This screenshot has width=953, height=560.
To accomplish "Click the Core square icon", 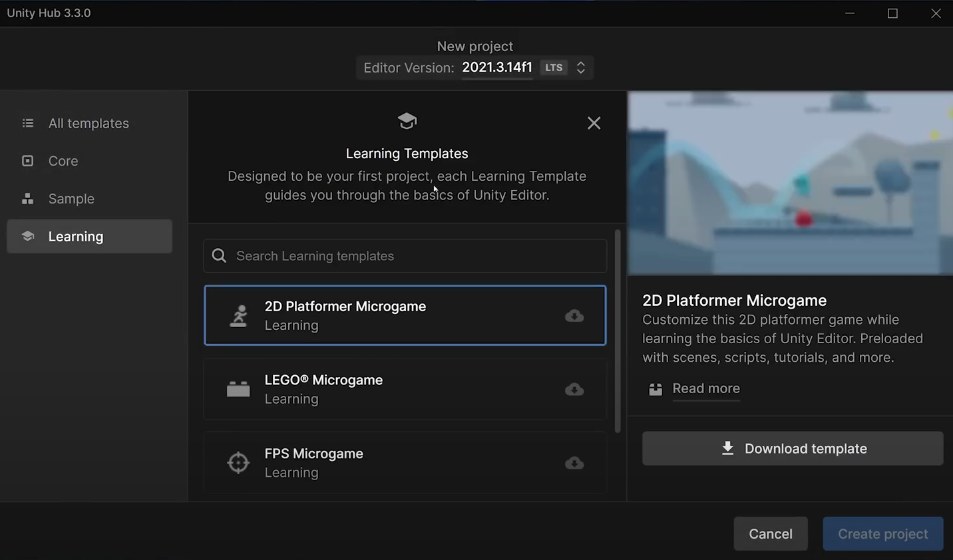I will [x=27, y=161].
